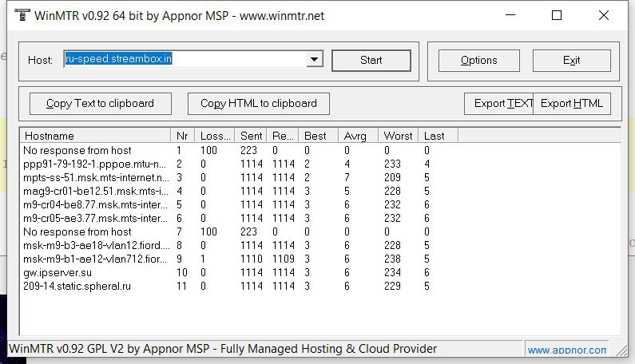Click the Last column header
Viewport: 635px width, 364px height.
point(439,136)
